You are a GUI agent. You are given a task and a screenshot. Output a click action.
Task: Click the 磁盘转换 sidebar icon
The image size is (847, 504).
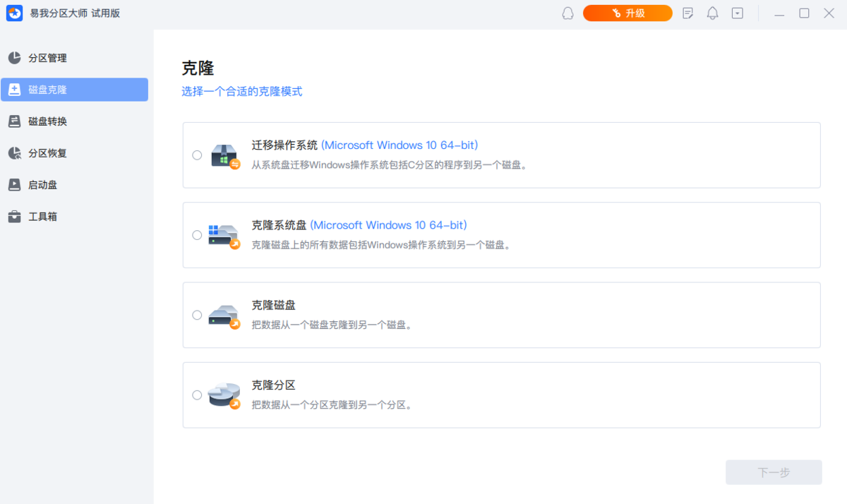13,121
